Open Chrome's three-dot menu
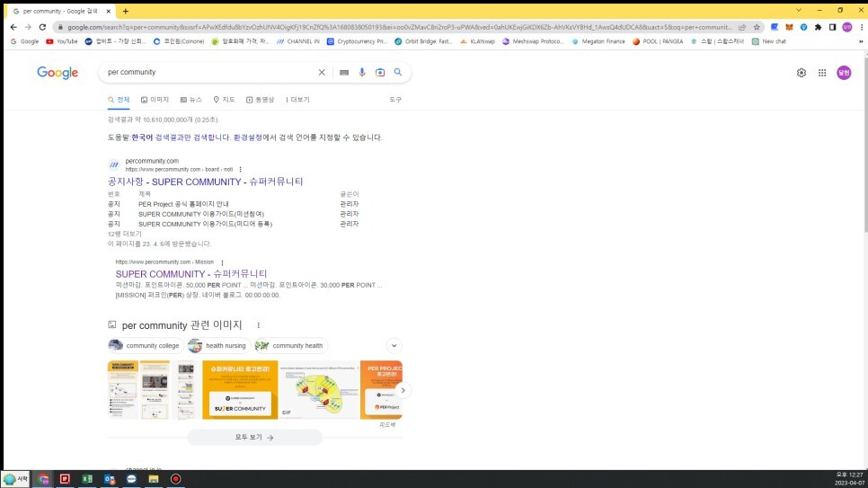Viewport: 868px width, 488px height. click(x=862, y=27)
